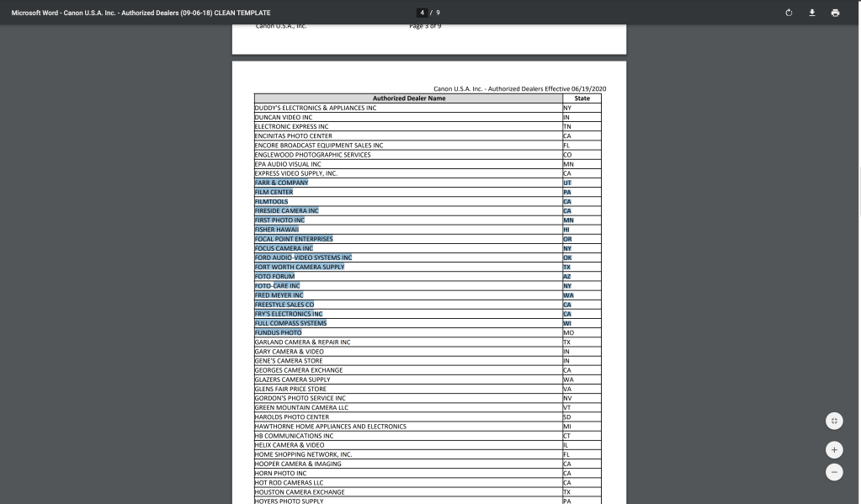Click the HOUSTON CAMERA EXCHANGE entry
This screenshot has height=504, width=861.
pyautogui.click(x=300, y=492)
